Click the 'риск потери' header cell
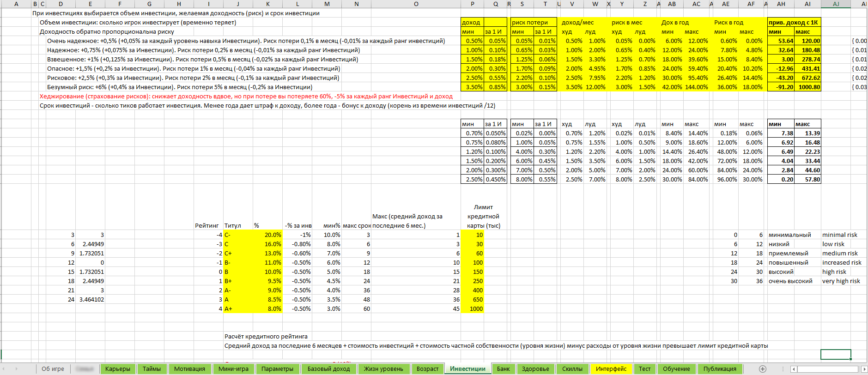 (x=534, y=22)
